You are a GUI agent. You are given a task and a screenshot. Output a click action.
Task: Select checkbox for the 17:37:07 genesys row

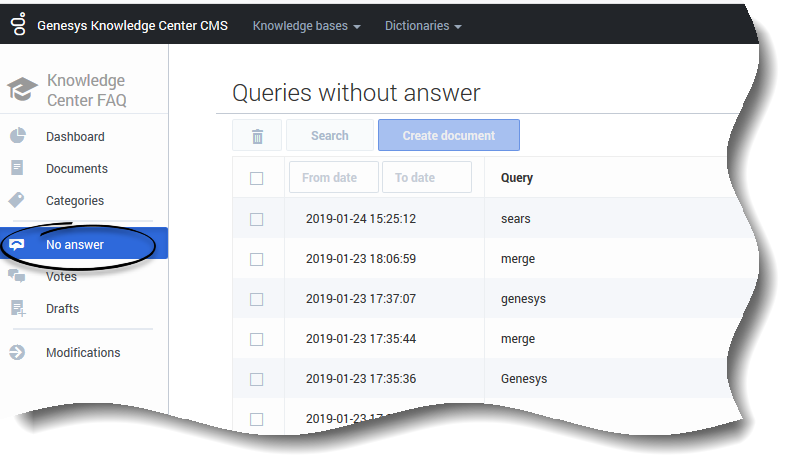tap(257, 299)
